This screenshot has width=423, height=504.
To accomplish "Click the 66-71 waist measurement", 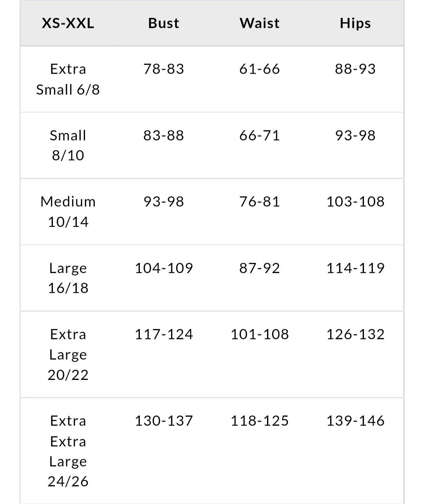I will (260, 135).
